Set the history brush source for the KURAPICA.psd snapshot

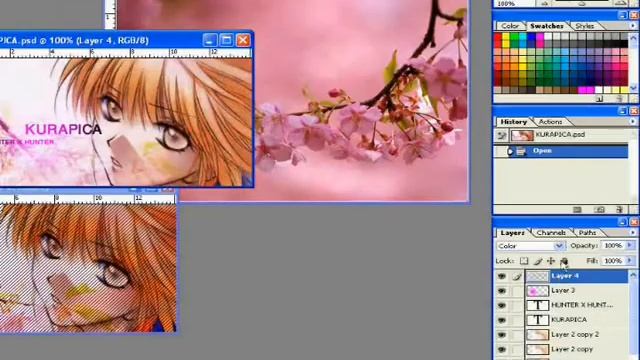[502, 135]
